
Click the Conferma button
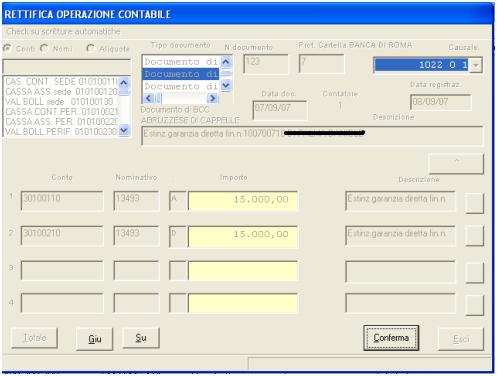click(x=391, y=338)
